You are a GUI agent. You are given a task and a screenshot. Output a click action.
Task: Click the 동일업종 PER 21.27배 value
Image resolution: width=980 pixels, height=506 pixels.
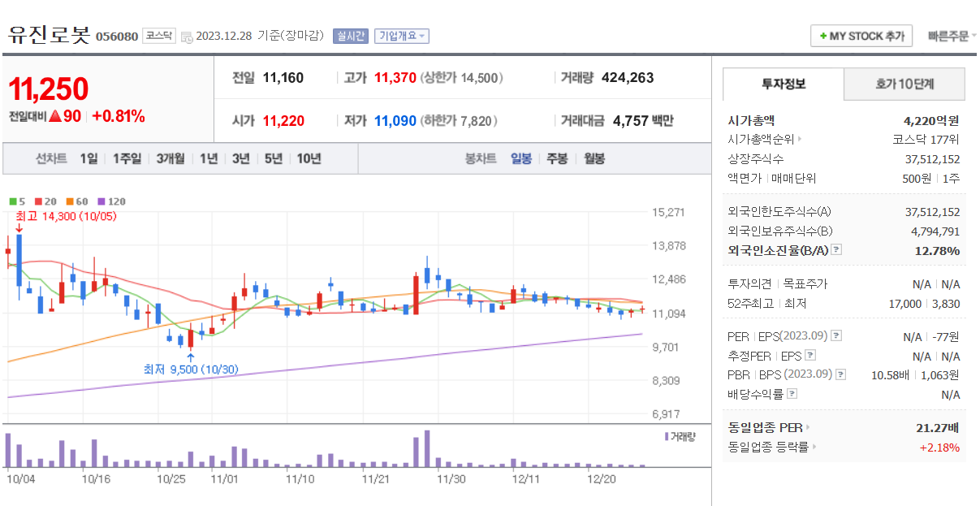pyautogui.click(x=938, y=427)
